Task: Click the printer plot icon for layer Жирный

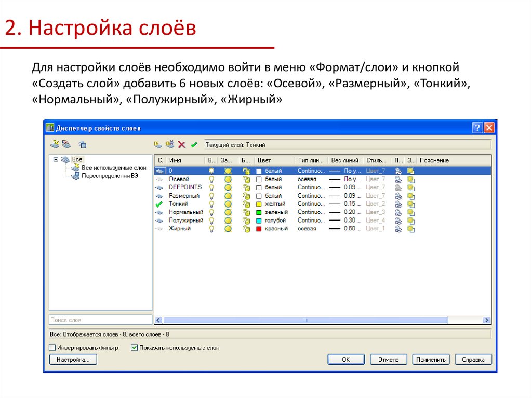Action: click(x=398, y=229)
